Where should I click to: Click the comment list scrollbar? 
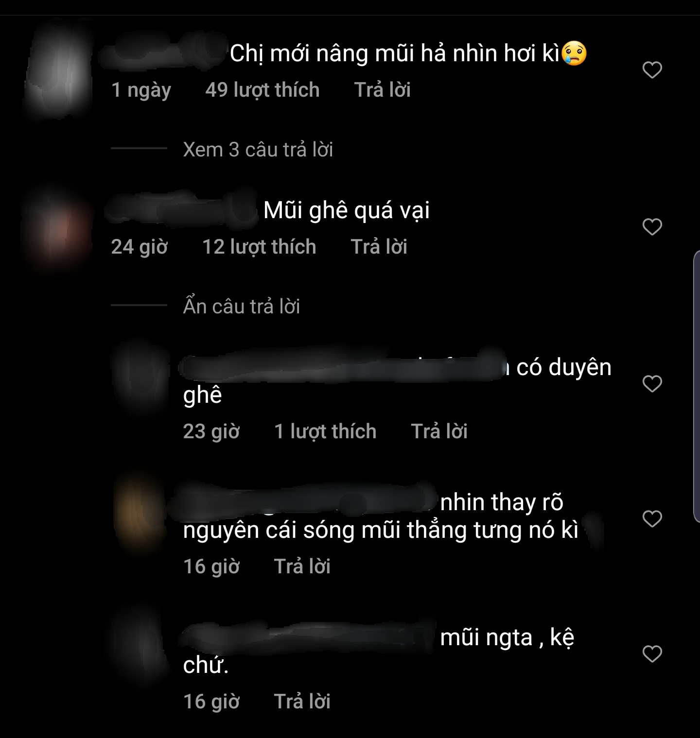(697, 387)
